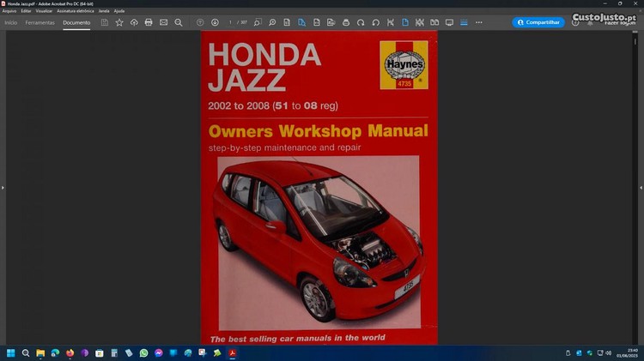Open the Windows Start menu

pyautogui.click(x=11, y=352)
